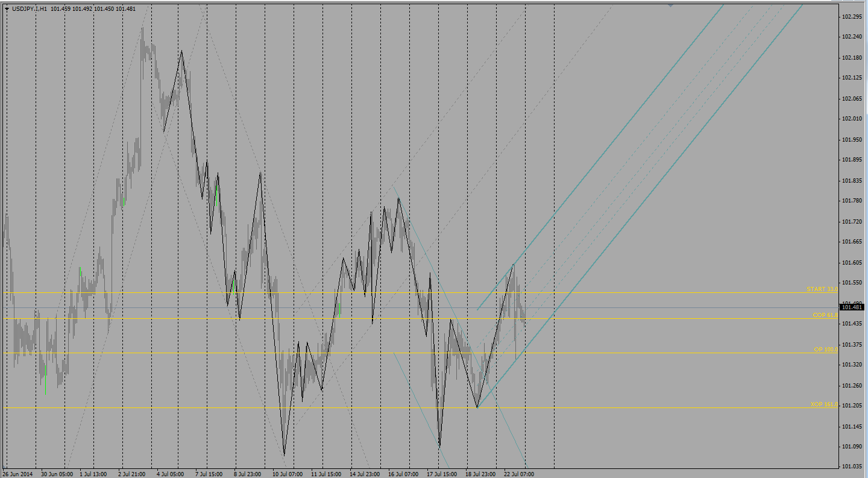The image size is (868, 478).
Task: Select the XOP 161.0 expansion level label
Action: [824, 404]
